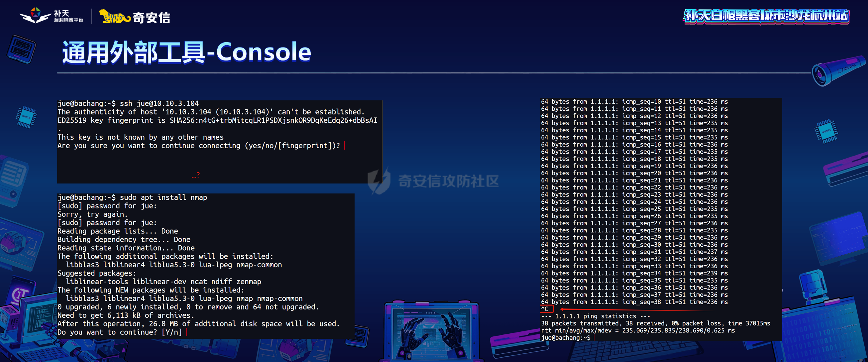Click the ED25519 key fingerprint line
Screen dimensions: 868x362
pos(217,120)
